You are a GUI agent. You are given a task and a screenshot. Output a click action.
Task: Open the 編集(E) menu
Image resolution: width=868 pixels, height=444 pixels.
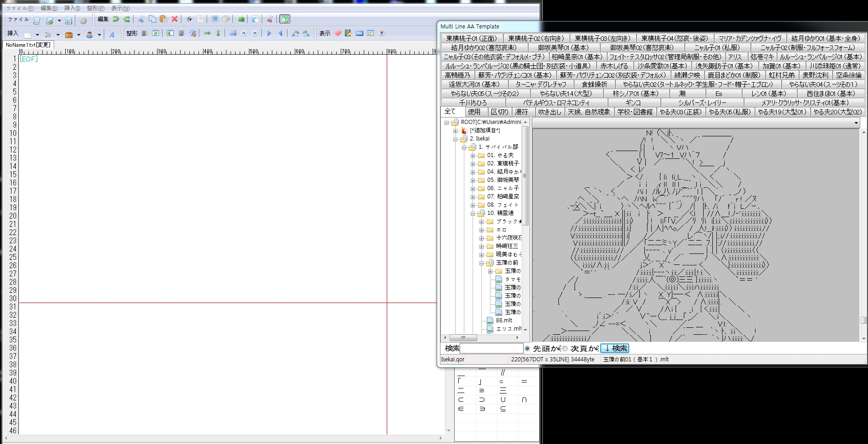pyautogui.click(x=49, y=8)
